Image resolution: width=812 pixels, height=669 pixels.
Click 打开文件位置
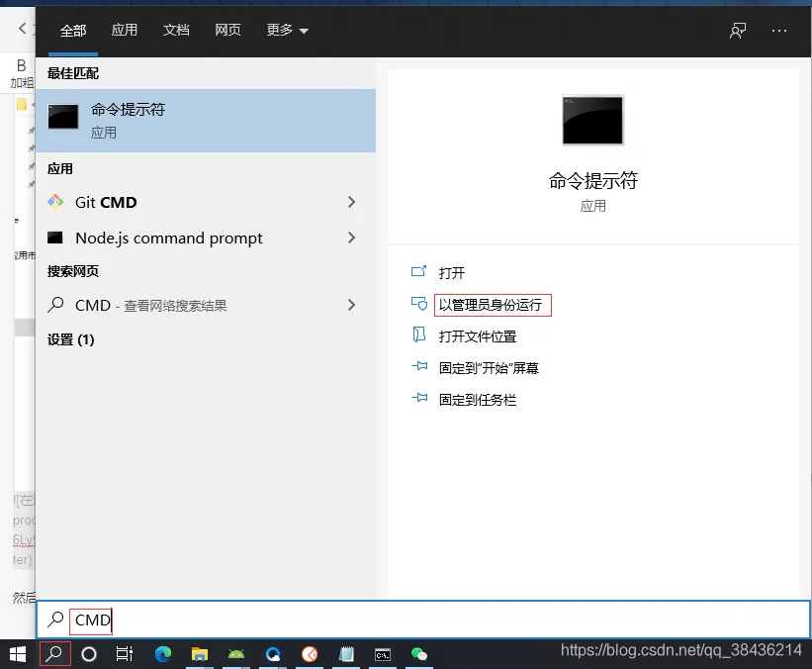(x=478, y=336)
